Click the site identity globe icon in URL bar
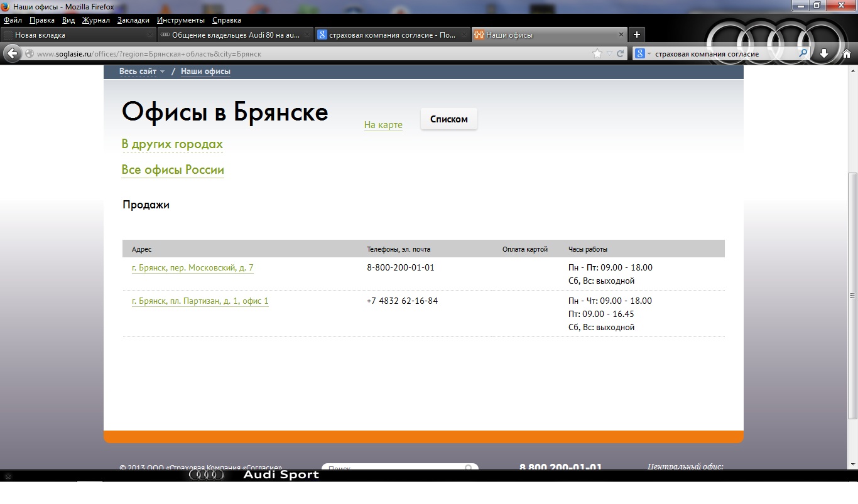The width and height of the screenshot is (858, 504). pyautogui.click(x=30, y=53)
